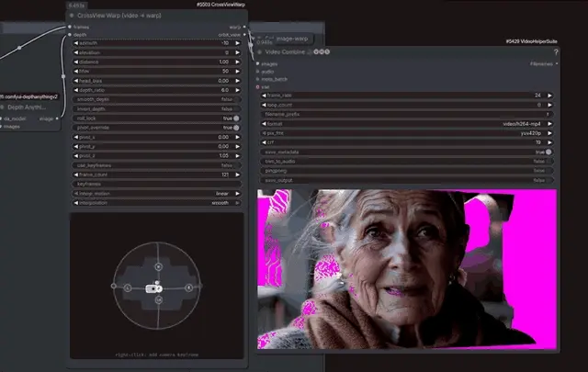
Task: Increase loop_count with its right arrow
Action: pyautogui.click(x=549, y=105)
